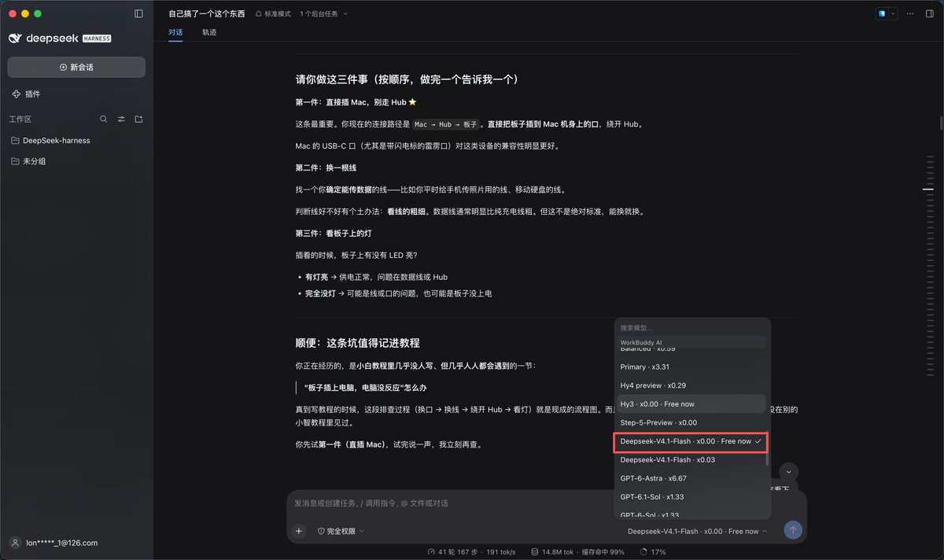This screenshot has height=560, width=944.
Task: Open account lon*****_1@126.com profile
Action: (x=53, y=543)
